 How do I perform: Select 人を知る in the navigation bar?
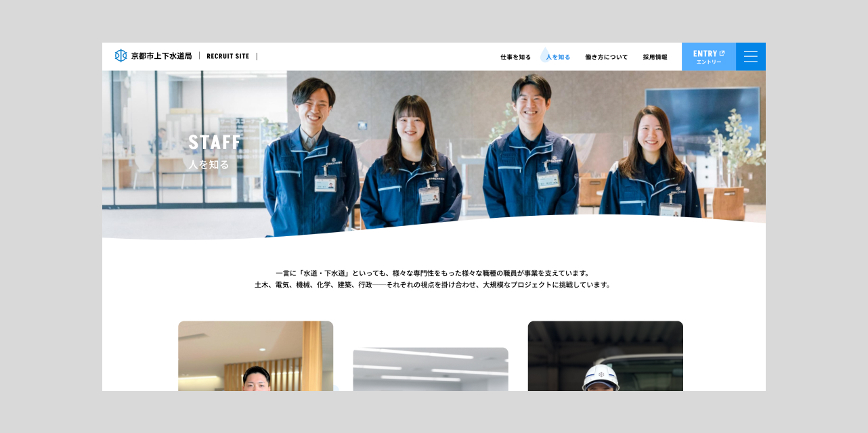[x=558, y=58]
